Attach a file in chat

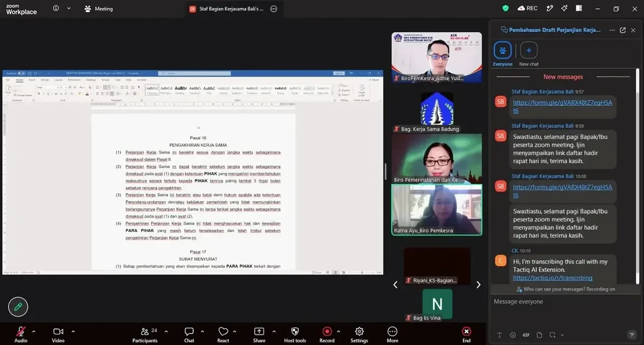(539, 335)
